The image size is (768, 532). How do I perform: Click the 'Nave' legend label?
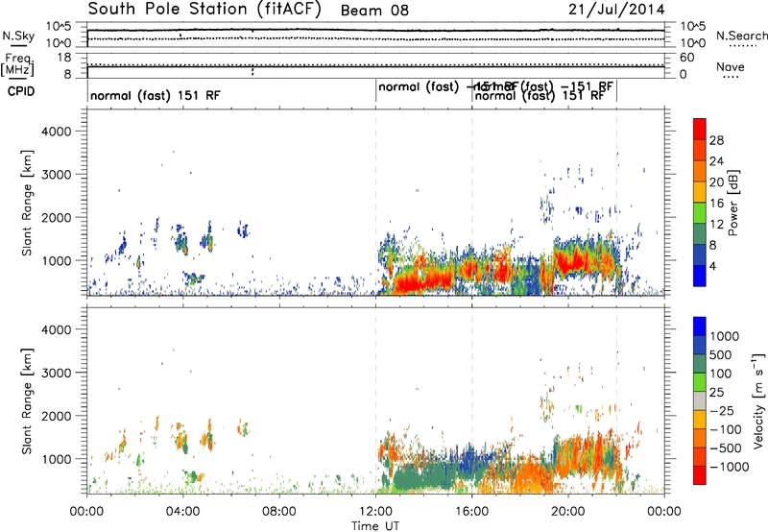point(731,67)
